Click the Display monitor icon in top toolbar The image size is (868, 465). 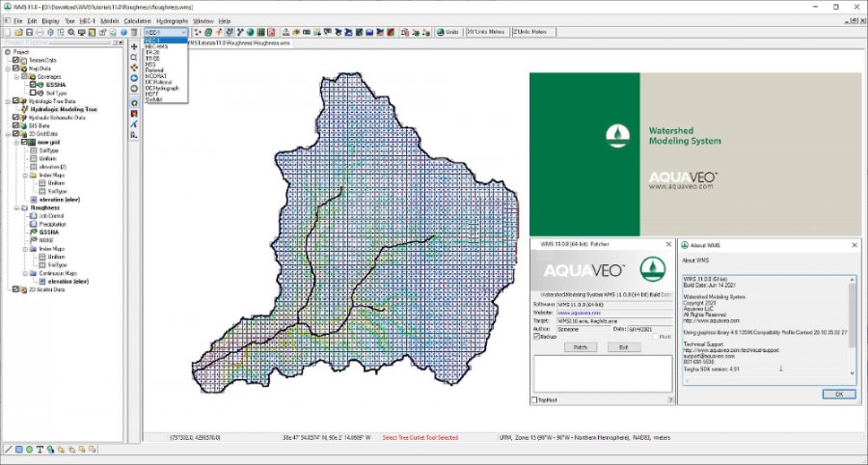81,32
